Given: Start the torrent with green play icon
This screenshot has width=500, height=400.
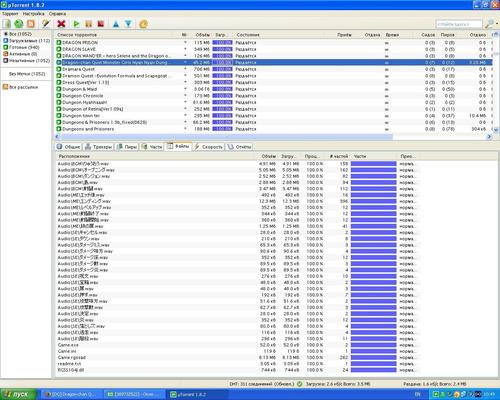Looking at the screenshot, I should point(76,24).
